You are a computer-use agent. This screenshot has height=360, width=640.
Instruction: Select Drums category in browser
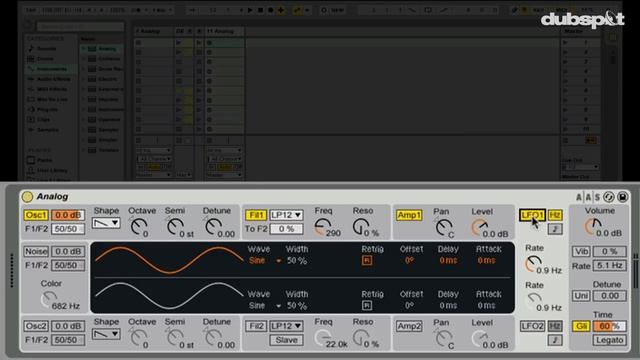point(45,59)
